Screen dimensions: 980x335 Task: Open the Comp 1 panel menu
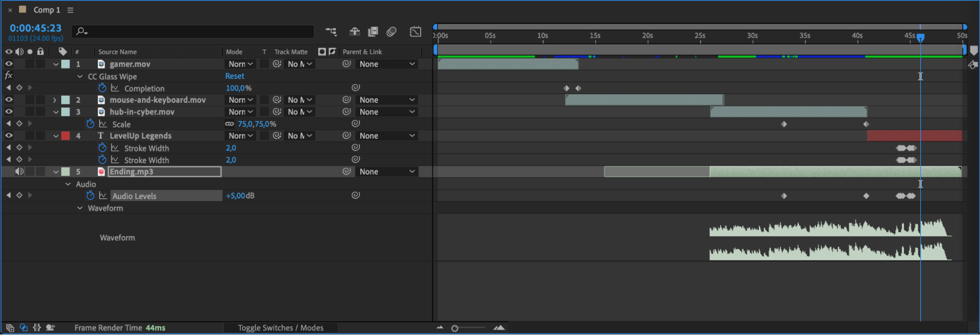point(71,10)
